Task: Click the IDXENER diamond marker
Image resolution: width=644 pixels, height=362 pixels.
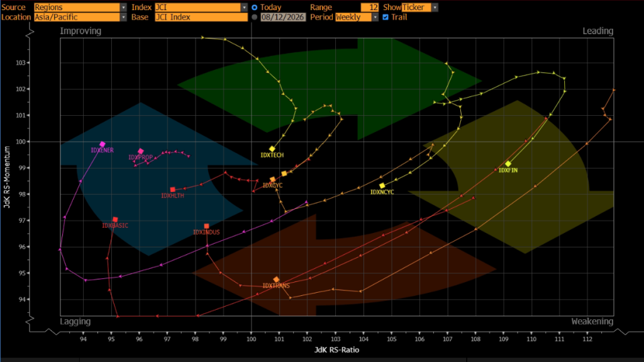Action: 103,144
